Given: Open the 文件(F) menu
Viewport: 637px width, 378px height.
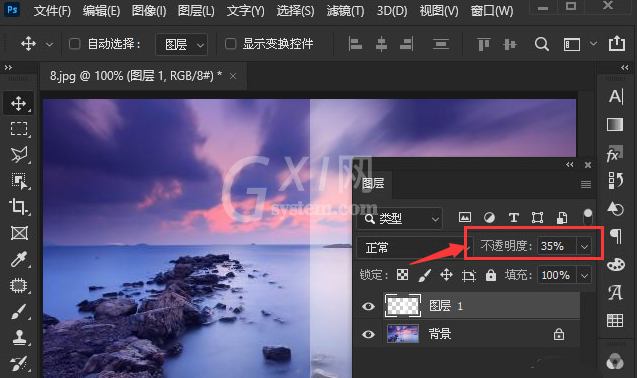Looking at the screenshot, I should click(52, 11).
